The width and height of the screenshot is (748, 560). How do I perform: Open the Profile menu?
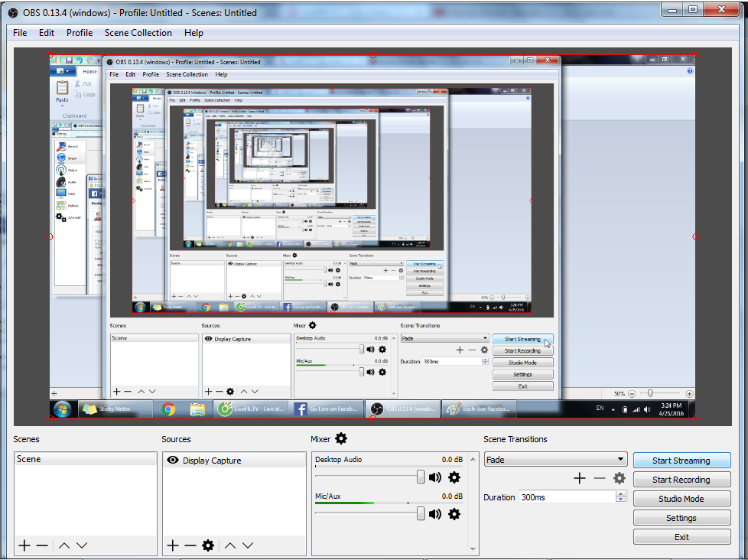pyautogui.click(x=80, y=33)
